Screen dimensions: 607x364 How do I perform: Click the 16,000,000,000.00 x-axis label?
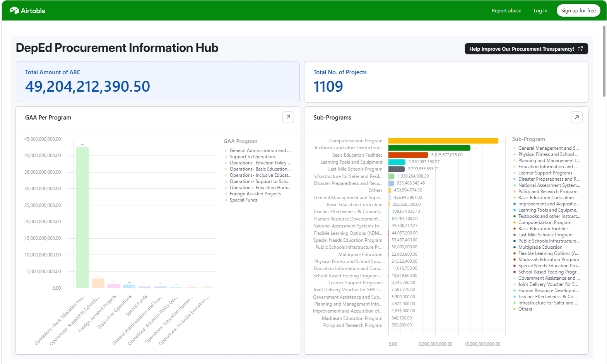click(x=482, y=344)
